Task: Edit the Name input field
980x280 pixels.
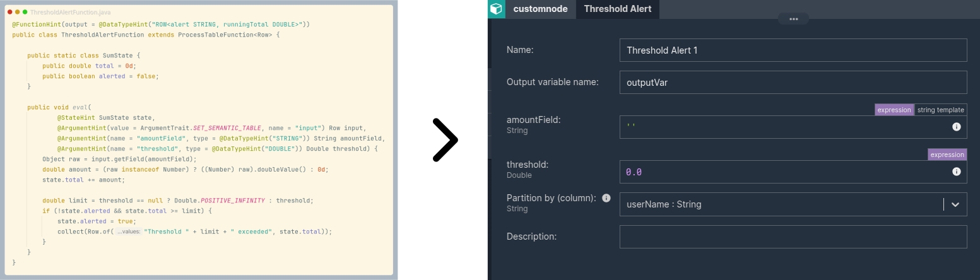Action: tap(793, 50)
